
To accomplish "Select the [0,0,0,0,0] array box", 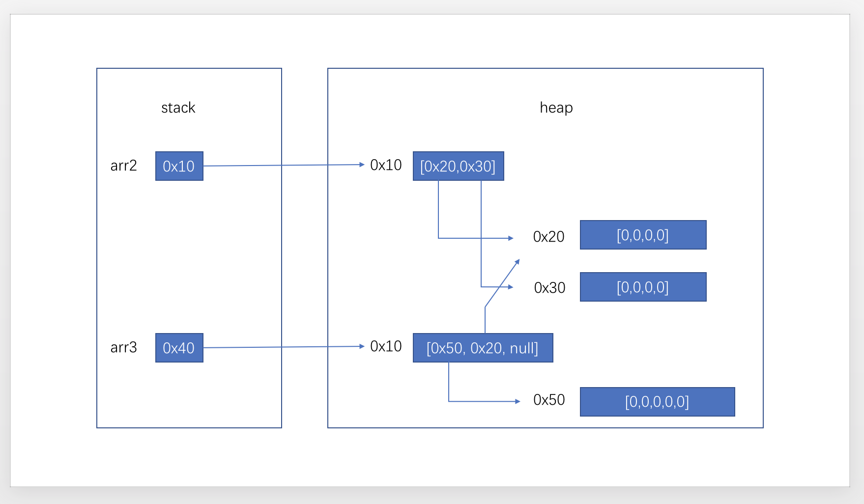I will pos(657,402).
